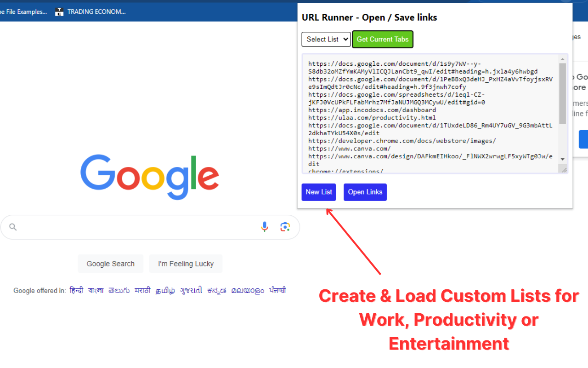The height and width of the screenshot is (368, 588).
Task: Click the https://www.canva.com/ URL line
Action: (x=350, y=149)
